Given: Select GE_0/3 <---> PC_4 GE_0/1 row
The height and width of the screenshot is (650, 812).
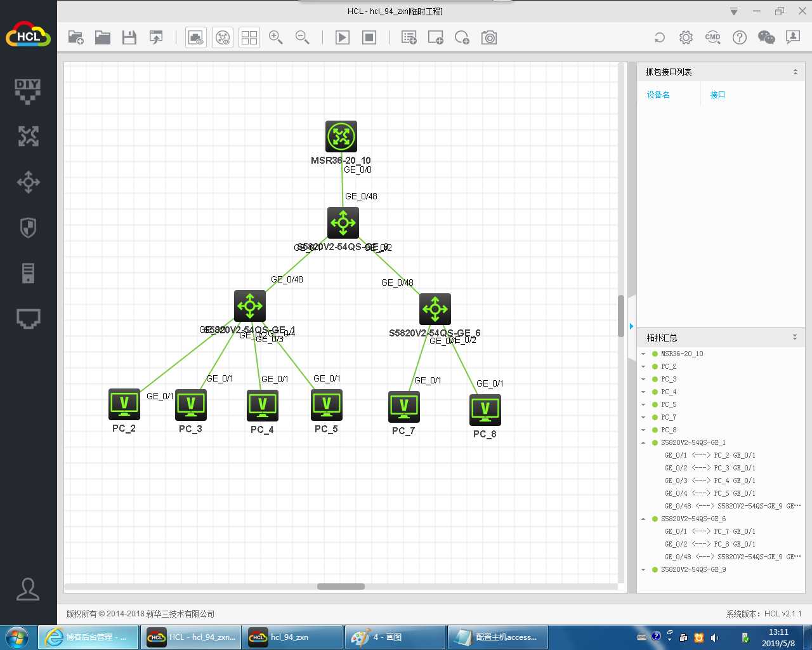Looking at the screenshot, I should click(710, 481).
